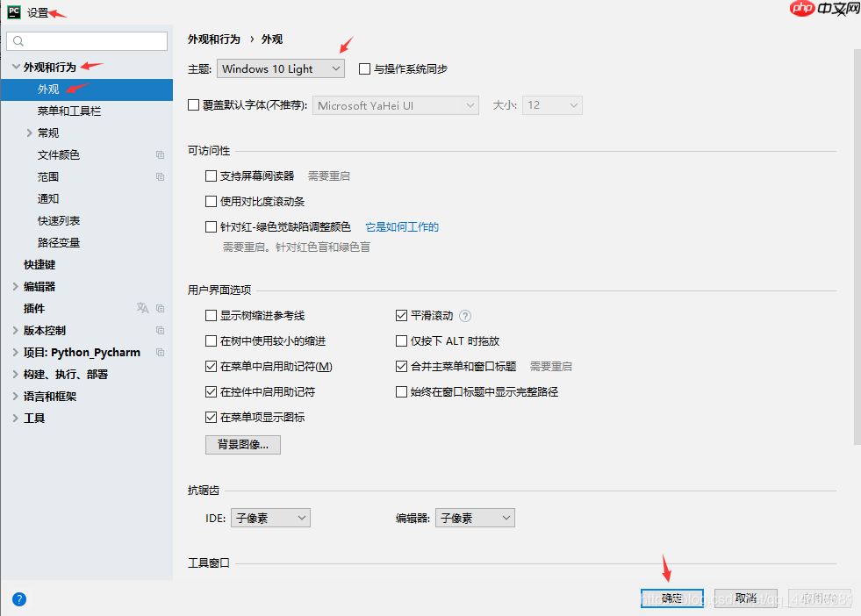This screenshot has width=861, height=616.
Task: Click the vertical scrollbar on right edge
Action: click(857, 247)
